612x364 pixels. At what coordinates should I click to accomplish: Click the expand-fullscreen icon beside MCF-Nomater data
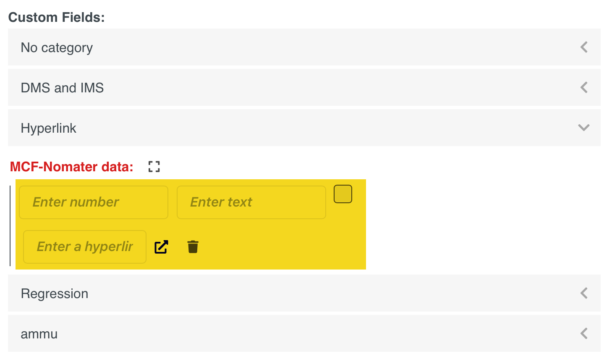(x=154, y=167)
